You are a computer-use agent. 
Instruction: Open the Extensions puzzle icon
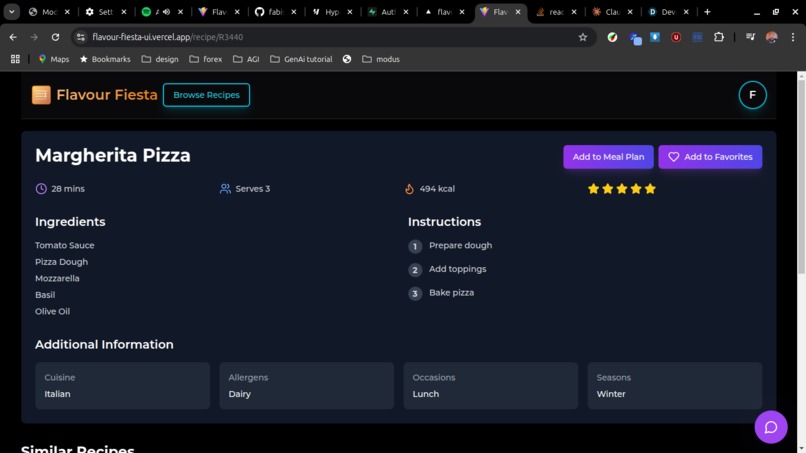(x=719, y=37)
